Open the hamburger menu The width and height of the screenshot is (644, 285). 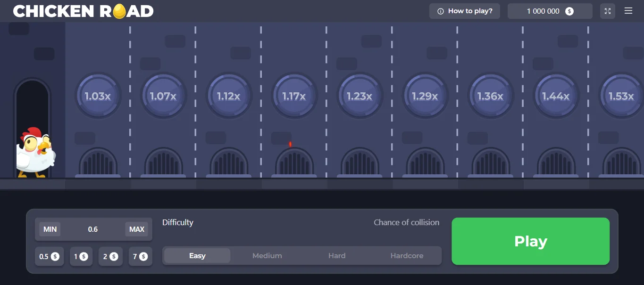click(628, 11)
